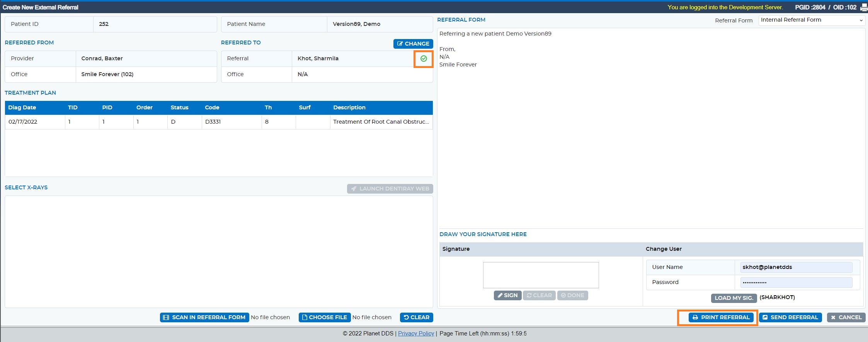Open the Referral Form dropdown
The width and height of the screenshot is (868, 342).
point(812,20)
